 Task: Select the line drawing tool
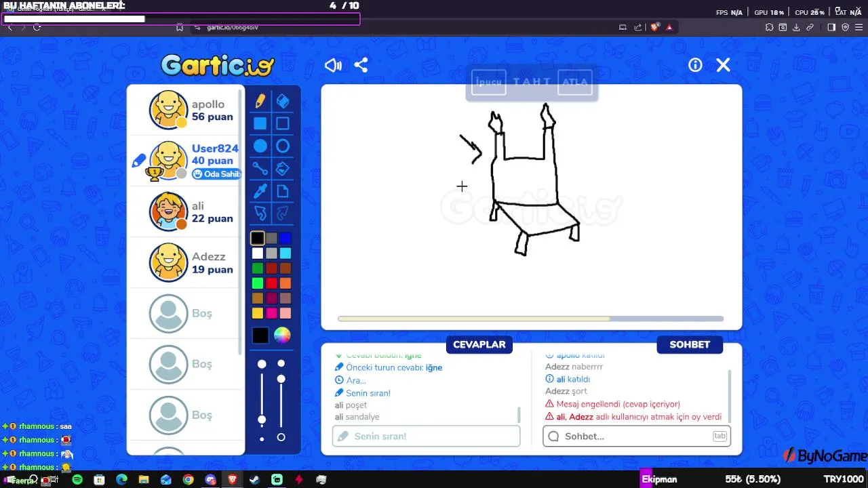pyautogui.click(x=260, y=168)
